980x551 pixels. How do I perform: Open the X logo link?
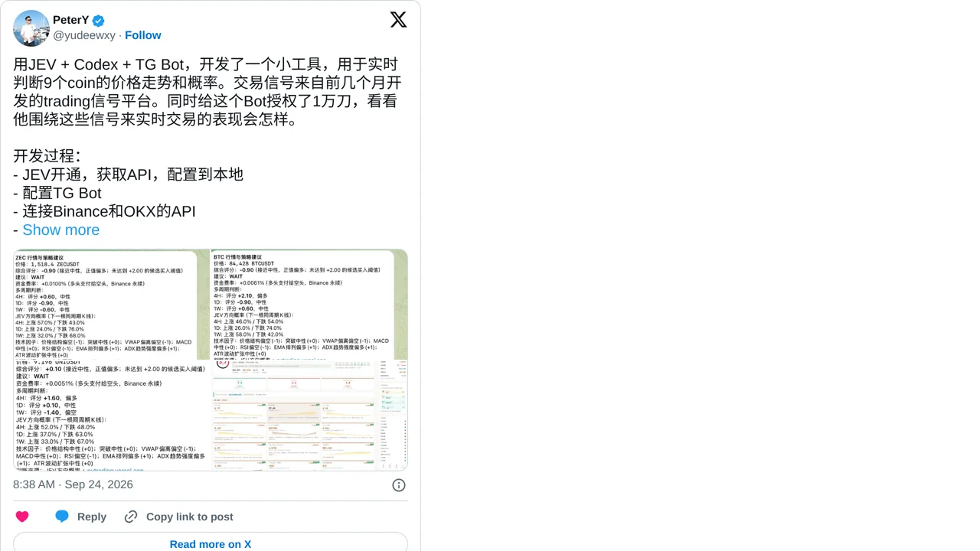398,20
